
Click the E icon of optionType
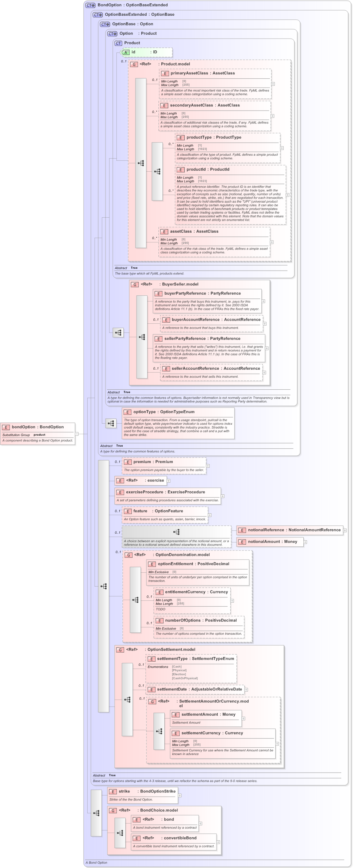pyautogui.click(x=128, y=412)
